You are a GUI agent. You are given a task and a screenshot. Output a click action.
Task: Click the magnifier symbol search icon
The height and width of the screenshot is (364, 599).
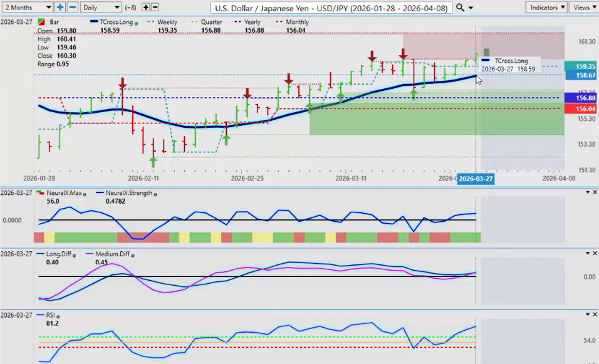461,8
